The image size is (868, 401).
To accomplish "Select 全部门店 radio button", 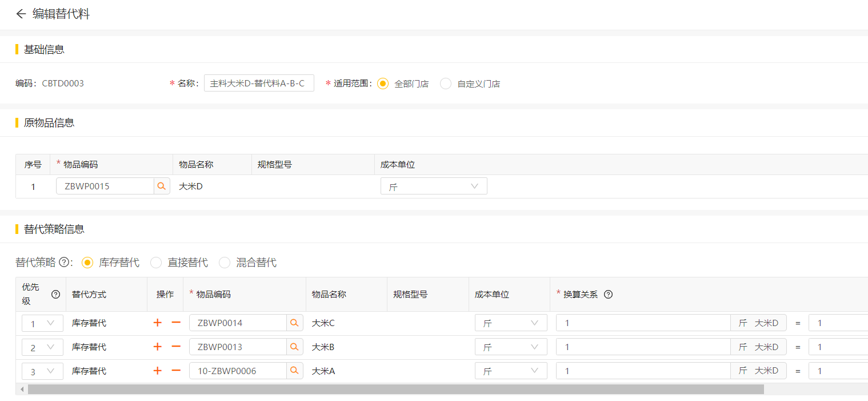I will (x=383, y=84).
